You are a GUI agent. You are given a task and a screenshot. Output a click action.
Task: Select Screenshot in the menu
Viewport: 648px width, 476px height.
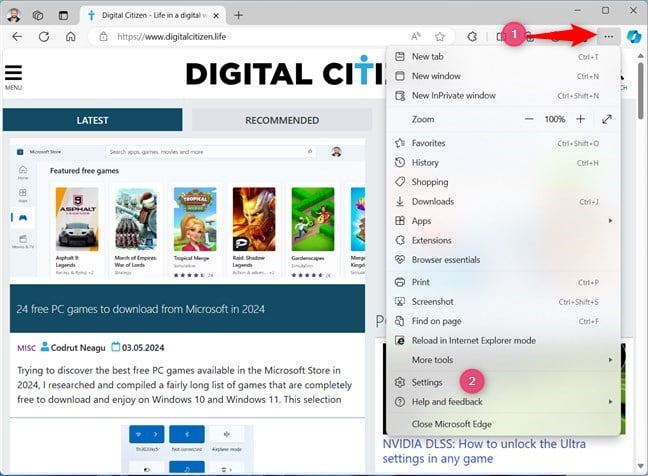click(503, 302)
